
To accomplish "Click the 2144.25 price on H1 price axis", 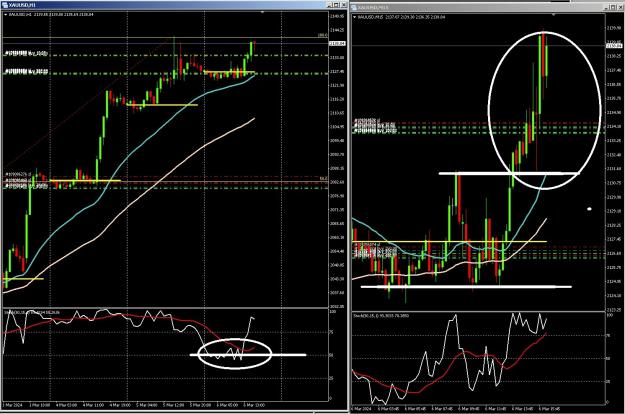I will pos(337,30).
